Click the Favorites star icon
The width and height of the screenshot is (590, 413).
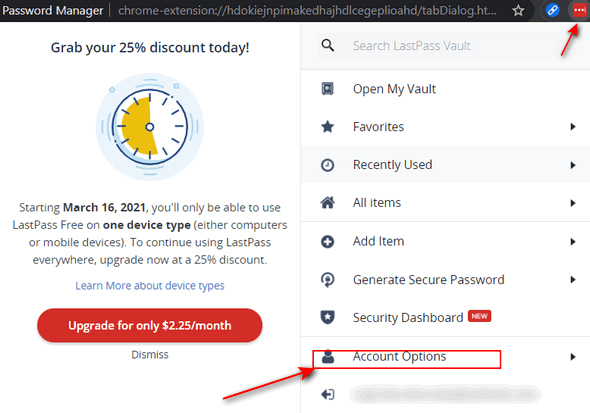coord(327,127)
